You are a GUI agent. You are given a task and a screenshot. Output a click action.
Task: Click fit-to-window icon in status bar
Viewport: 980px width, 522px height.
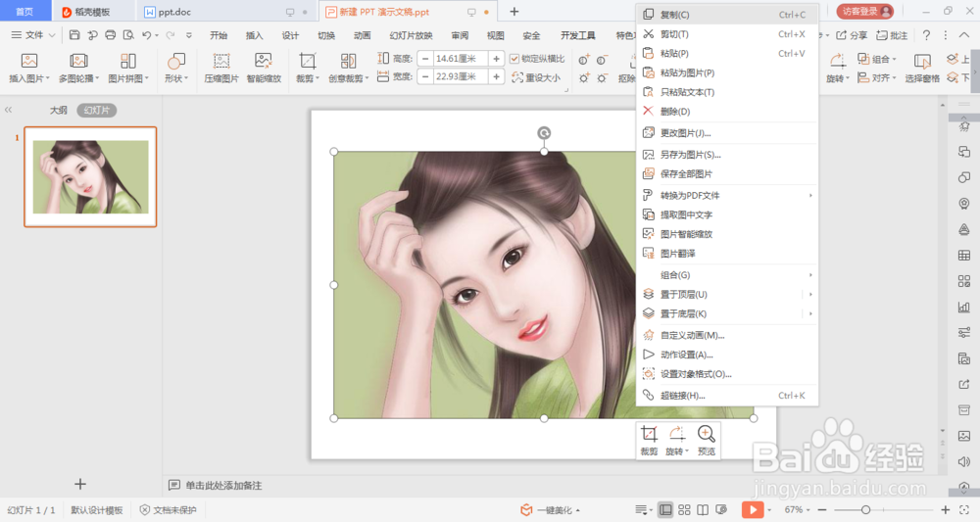(964, 510)
